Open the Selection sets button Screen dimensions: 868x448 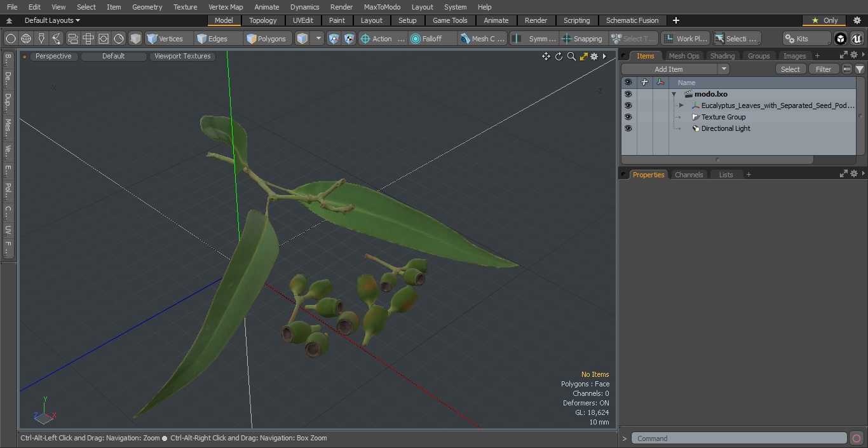(x=736, y=39)
